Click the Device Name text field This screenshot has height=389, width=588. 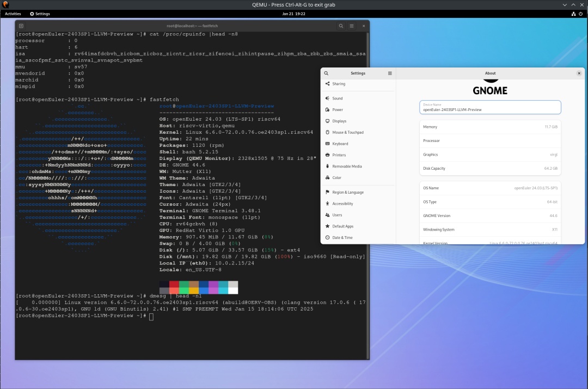(x=490, y=107)
